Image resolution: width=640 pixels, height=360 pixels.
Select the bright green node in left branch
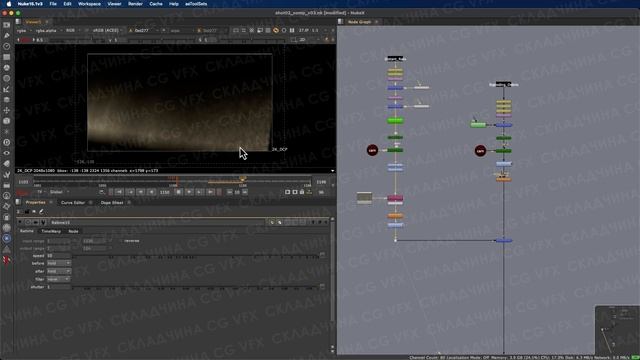[x=395, y=120]
